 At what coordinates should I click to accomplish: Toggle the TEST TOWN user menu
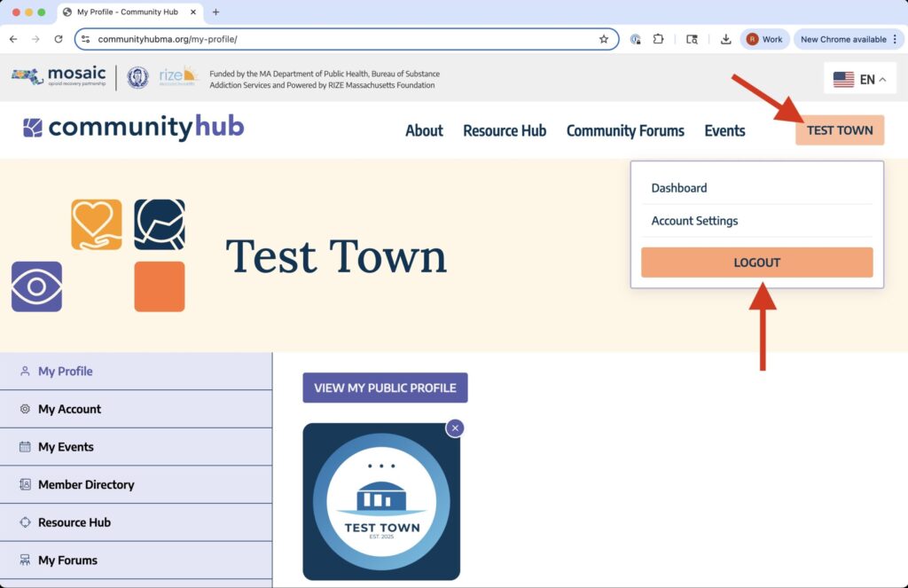839,130
